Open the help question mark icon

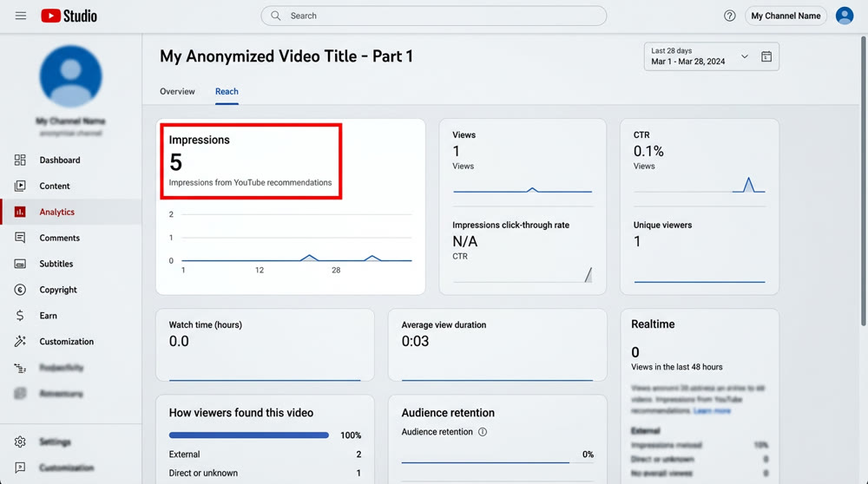(730, 16)
